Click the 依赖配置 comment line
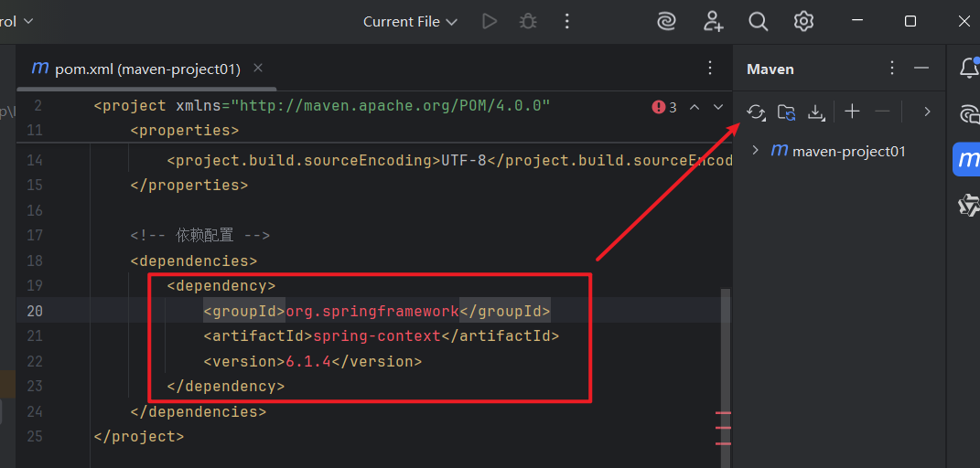This screenshot has height=468, width=980. point(200,235)
